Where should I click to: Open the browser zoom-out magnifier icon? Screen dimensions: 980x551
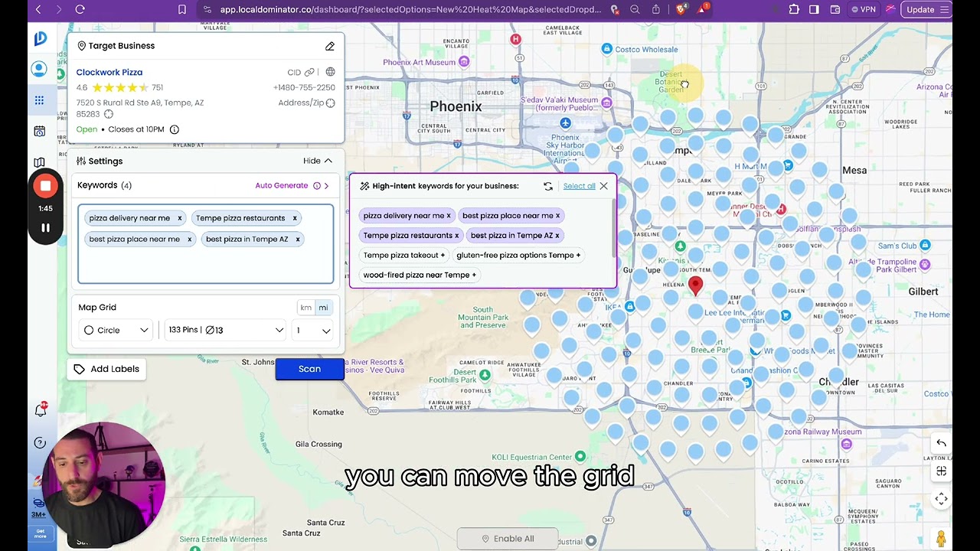pos(635,9)
